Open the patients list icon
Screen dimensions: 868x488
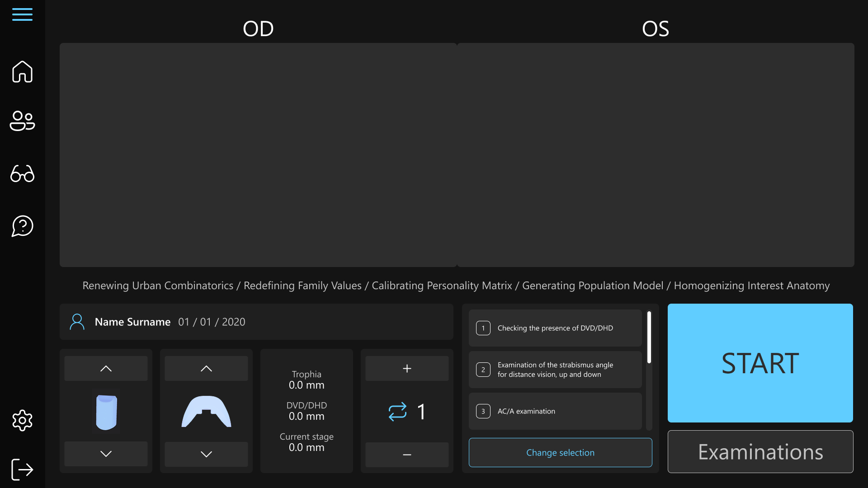(x=22, y=121)
